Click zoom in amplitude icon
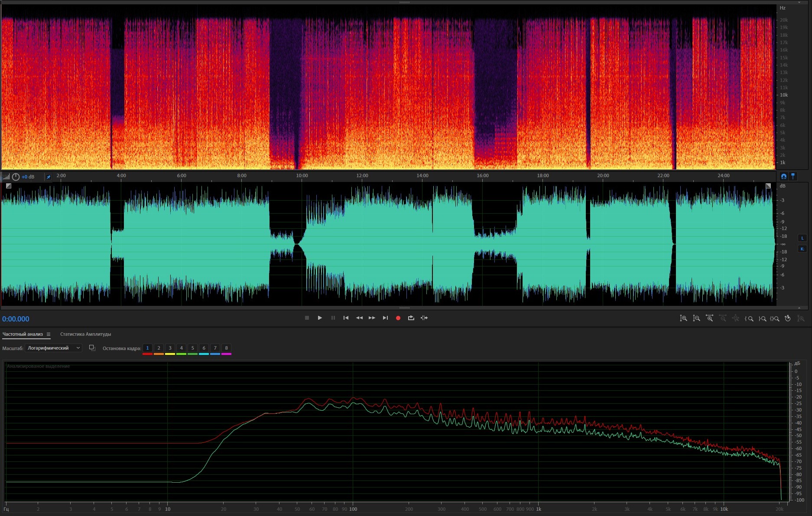The width and height of the screenshot is (812, 516). click(x=683, y=318)
